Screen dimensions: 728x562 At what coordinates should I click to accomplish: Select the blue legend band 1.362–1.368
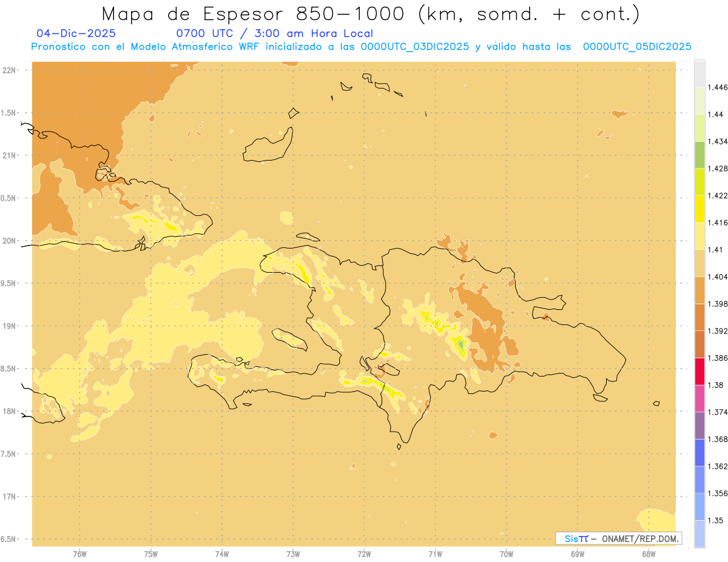(x=699, y=453)
